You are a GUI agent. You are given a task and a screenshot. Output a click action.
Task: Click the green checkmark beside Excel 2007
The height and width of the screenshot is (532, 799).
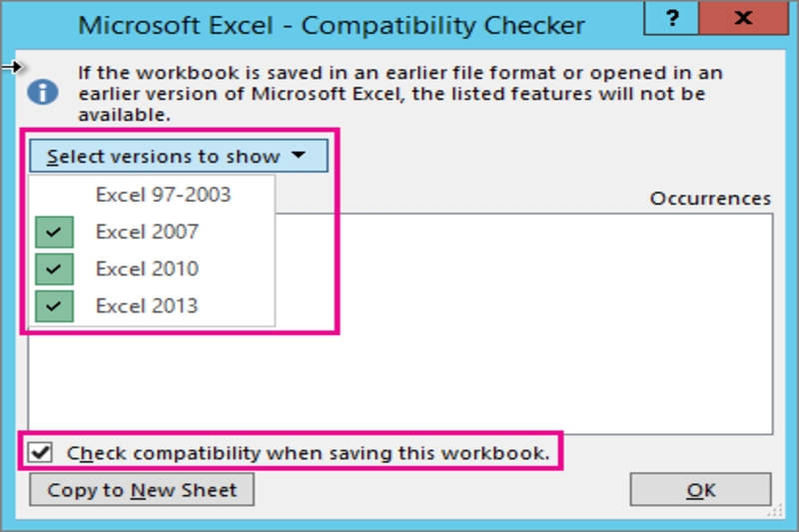tap(53, 233)
